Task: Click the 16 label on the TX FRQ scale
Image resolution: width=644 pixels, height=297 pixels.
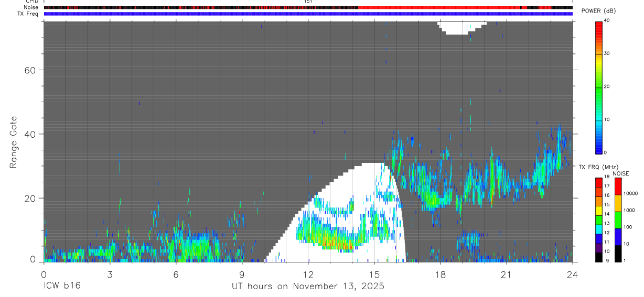Action: (x=606, y=195)
